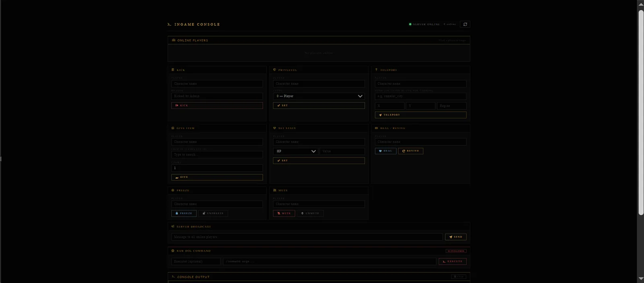This screenshot has height=283, width=644.
Task: Click the shield icon in Privlevel header
Action: coord(275,70)
